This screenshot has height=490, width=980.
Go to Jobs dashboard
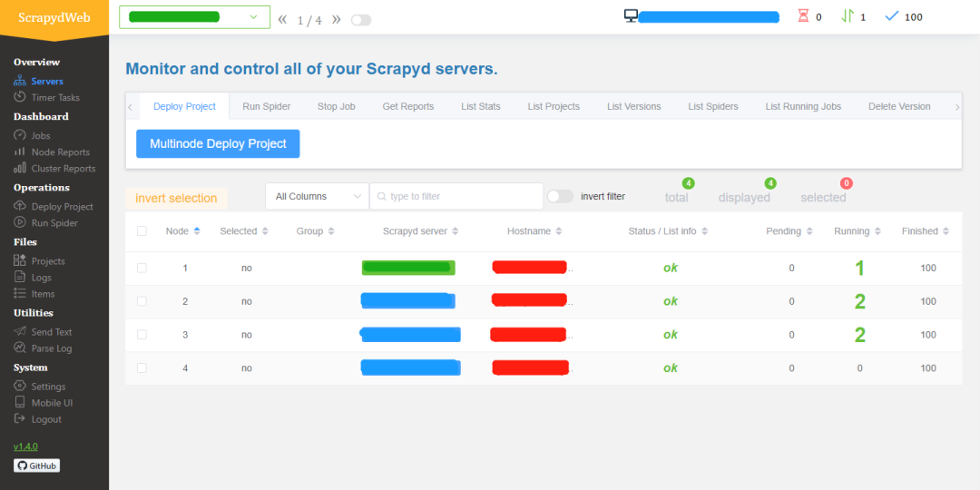pyautogui.click(x=32, y=135)
